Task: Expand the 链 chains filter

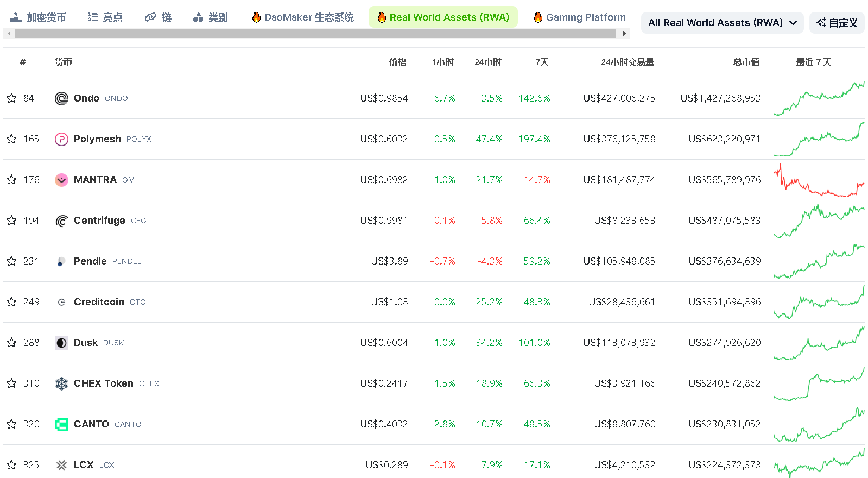Action: coord(159,17)
